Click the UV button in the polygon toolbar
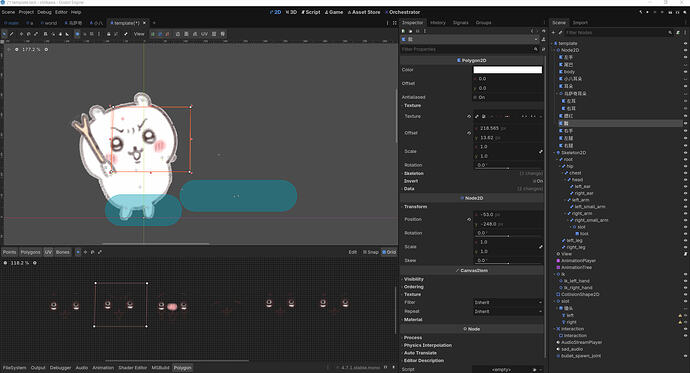690x373 pixels. [x=204, y=34]
